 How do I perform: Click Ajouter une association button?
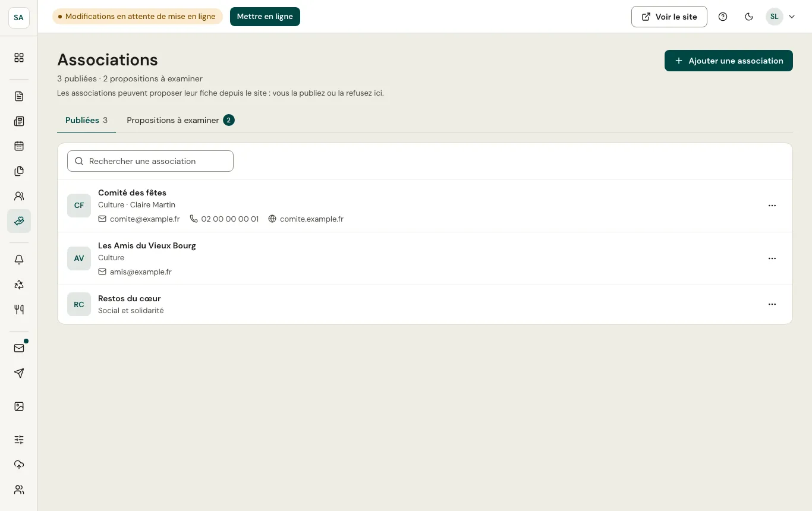pyautogui.click(x=729, y=61)
